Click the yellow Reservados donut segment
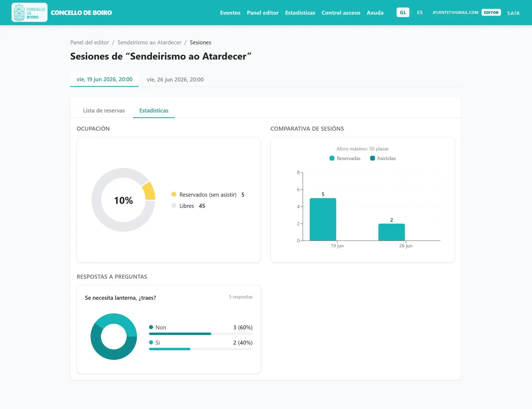The image size is (532, 409). pyautogui.click(x=149, y=191)
